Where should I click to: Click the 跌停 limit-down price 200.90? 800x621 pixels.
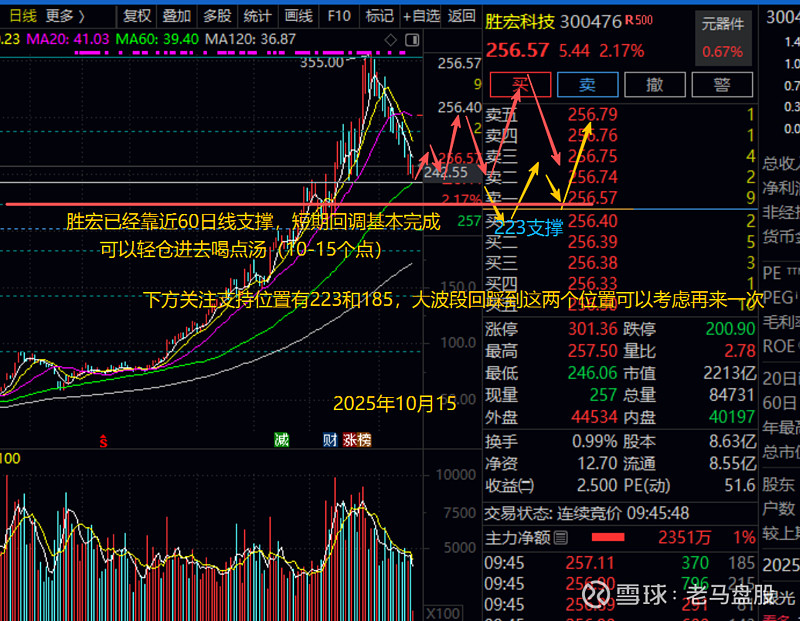[x=730, y=329]
